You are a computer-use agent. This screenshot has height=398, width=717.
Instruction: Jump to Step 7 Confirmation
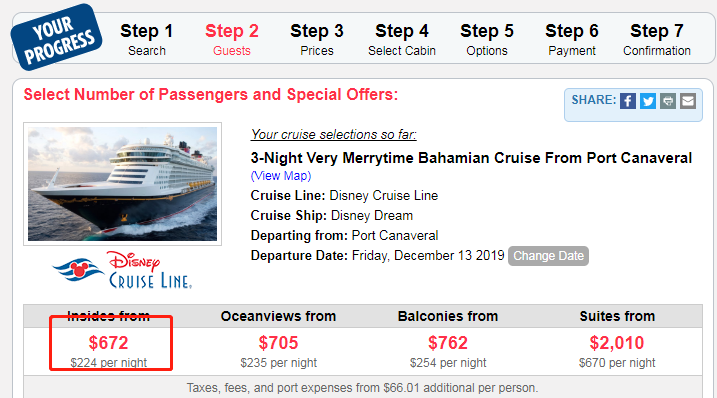click(657, 40)
